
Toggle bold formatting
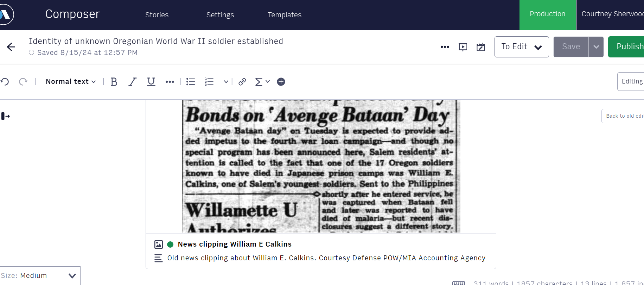click(x=114, y=82)
